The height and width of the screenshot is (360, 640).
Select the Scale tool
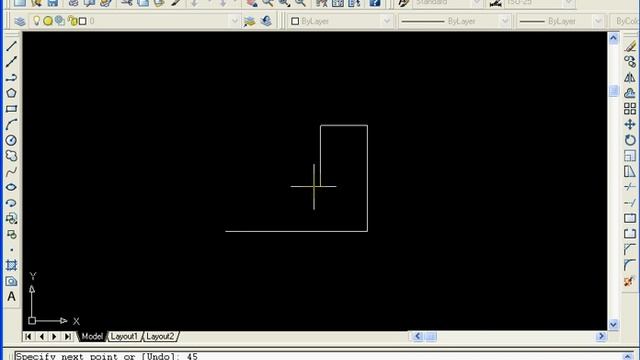tap(630, 156)
